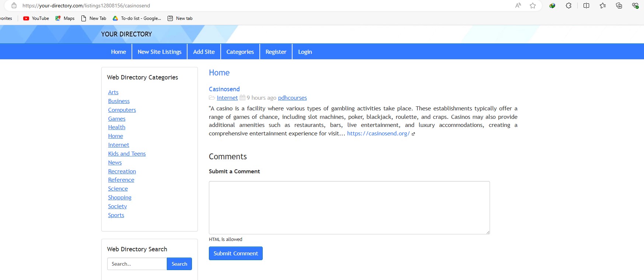Open the pdhcourses author link
644x280 pixels.
pos(293,98)
